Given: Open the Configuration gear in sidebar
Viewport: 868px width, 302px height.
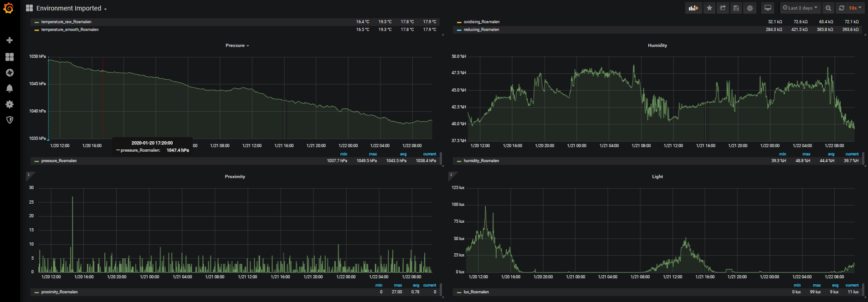Looking at the screenshot, I should (9, 104).
